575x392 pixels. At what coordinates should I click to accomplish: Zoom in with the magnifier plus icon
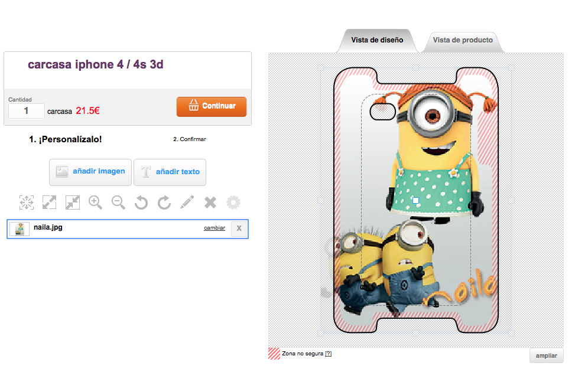click(95, 202)
